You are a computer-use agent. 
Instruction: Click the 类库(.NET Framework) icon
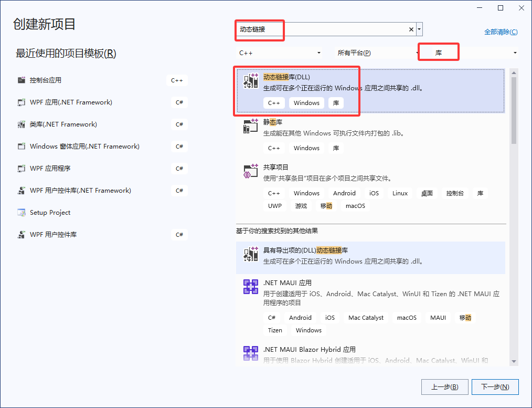(22, 124)
